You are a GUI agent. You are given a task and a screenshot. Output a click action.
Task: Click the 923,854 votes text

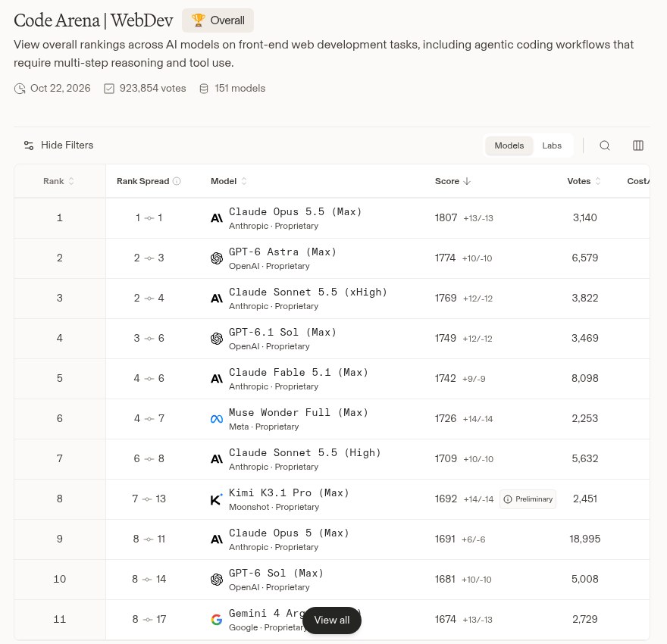pyautogui.click(x=152, y=89)
